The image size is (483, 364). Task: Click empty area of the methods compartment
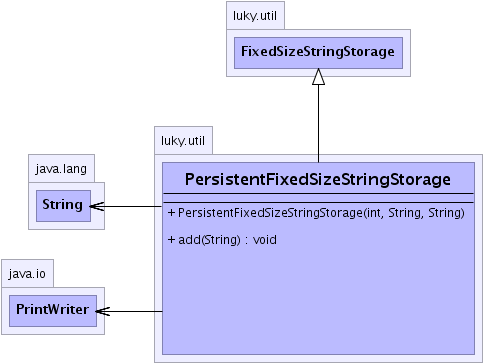318,300
